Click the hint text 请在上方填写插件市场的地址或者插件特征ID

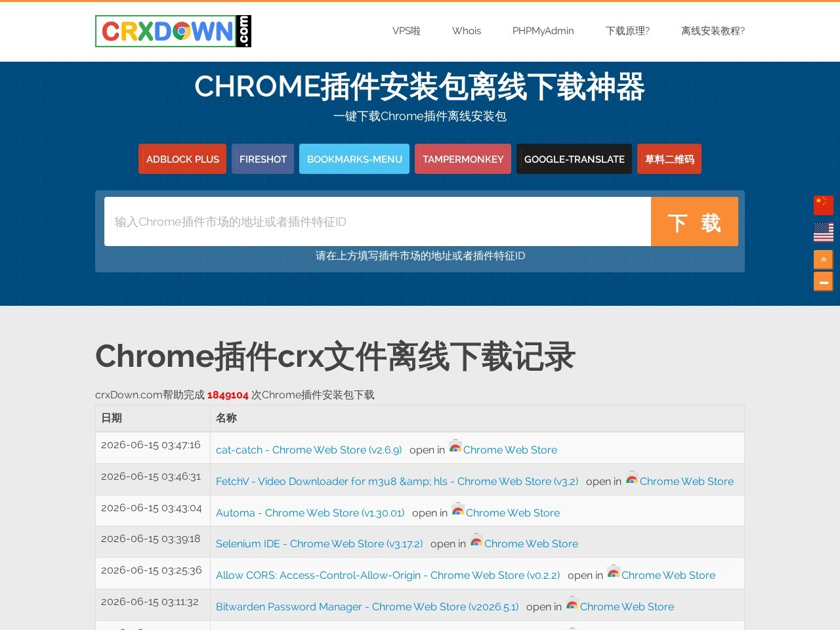[420, 256]
